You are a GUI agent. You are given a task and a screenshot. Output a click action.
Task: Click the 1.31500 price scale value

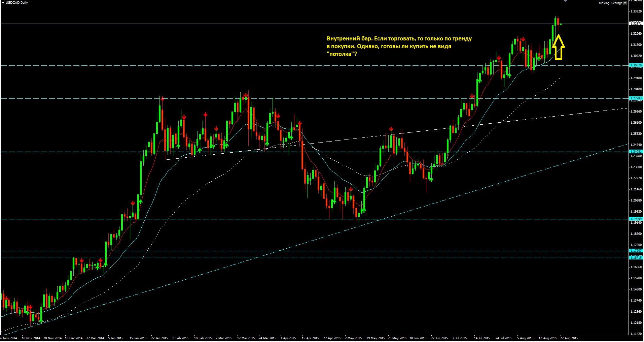[x=636, y=44]
